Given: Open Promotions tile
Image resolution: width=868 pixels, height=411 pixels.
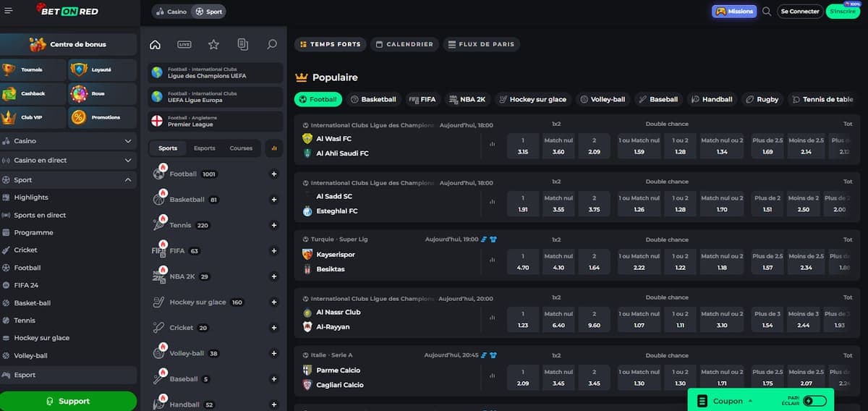Looking at the screenshot, I should (102, 117).
